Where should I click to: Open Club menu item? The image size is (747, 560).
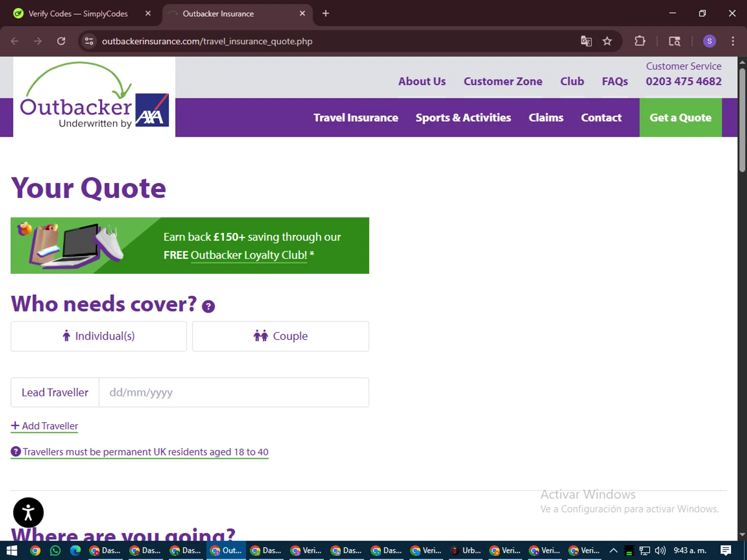[572, 81]
